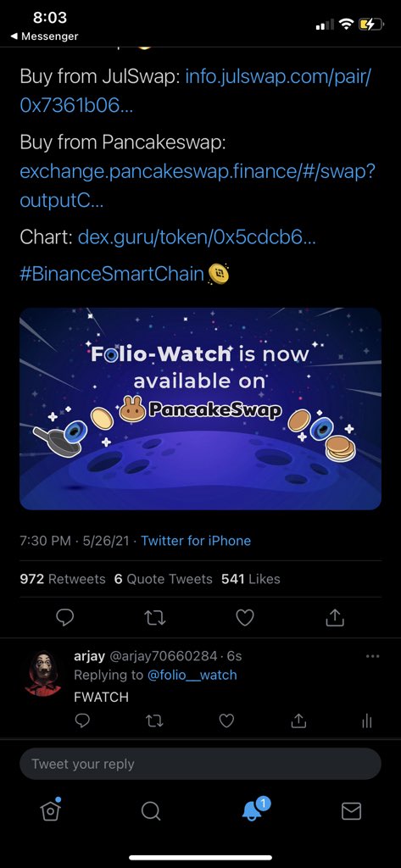This screenshot has width=401, height=868.
Task: Open the JulSwap info link
Action: tap(195, 91)
